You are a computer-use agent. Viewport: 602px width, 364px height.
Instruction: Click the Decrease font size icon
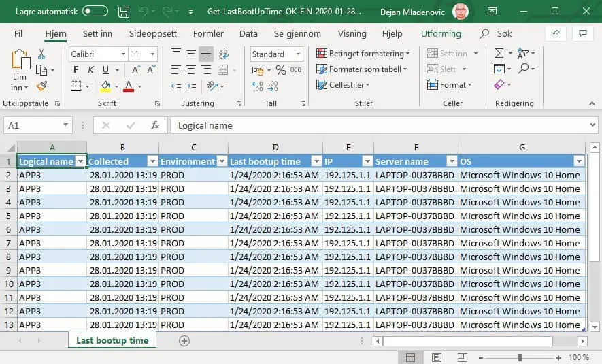[x=151, y=70]
